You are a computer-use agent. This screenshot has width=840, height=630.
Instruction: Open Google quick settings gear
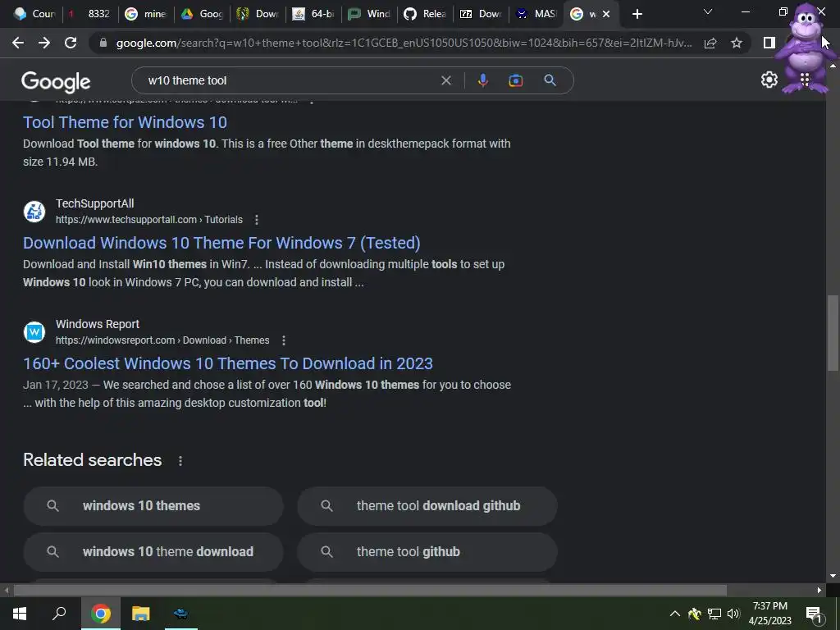tap(769, 80)
